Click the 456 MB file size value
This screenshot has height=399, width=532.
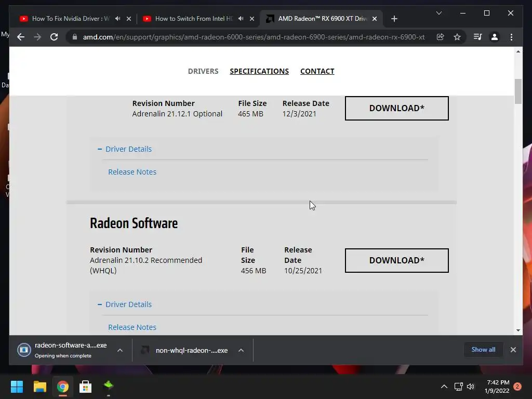[254, 271]
